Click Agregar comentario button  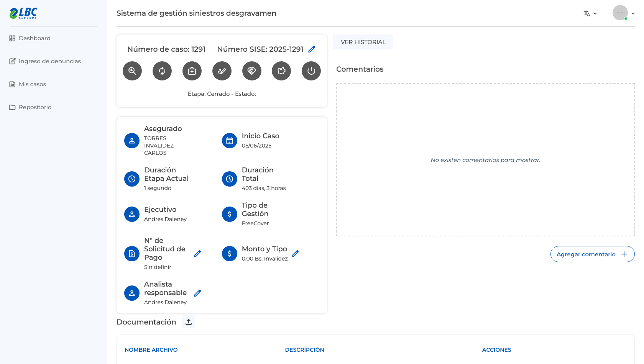point(592,254)
